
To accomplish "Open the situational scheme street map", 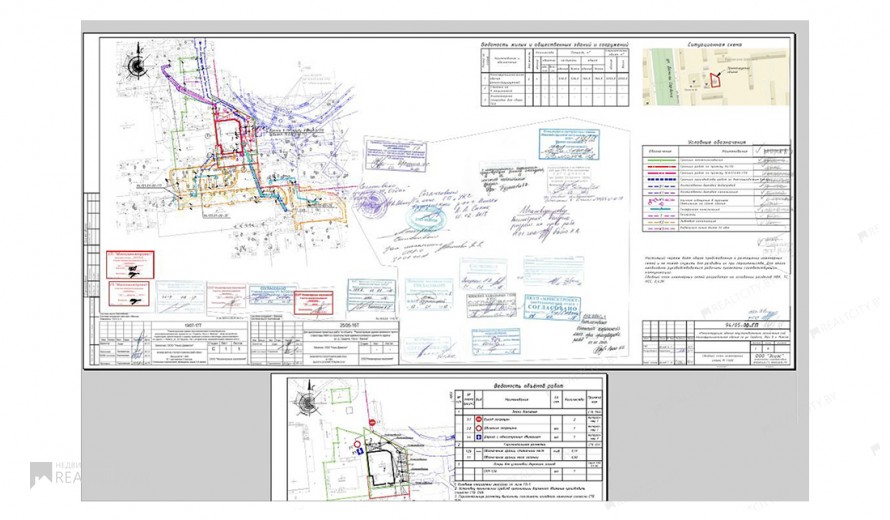I will pyautogui.click(x=714, y=78).
